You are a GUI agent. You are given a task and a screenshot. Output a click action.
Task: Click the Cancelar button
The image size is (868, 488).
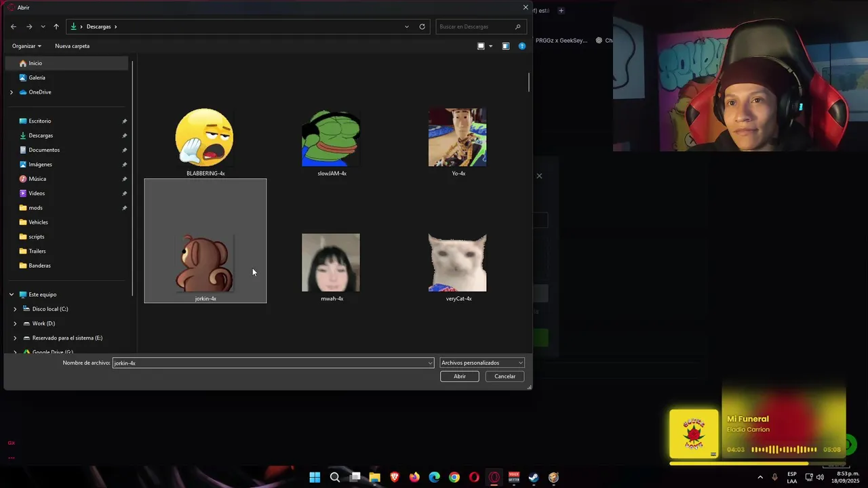505,376
